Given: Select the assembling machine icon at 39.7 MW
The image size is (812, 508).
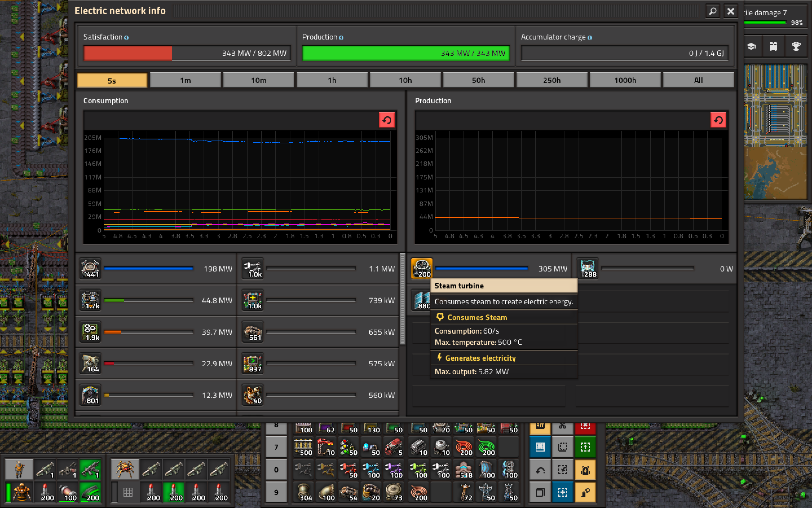Looking at the screenshot, I should point(91,332).
